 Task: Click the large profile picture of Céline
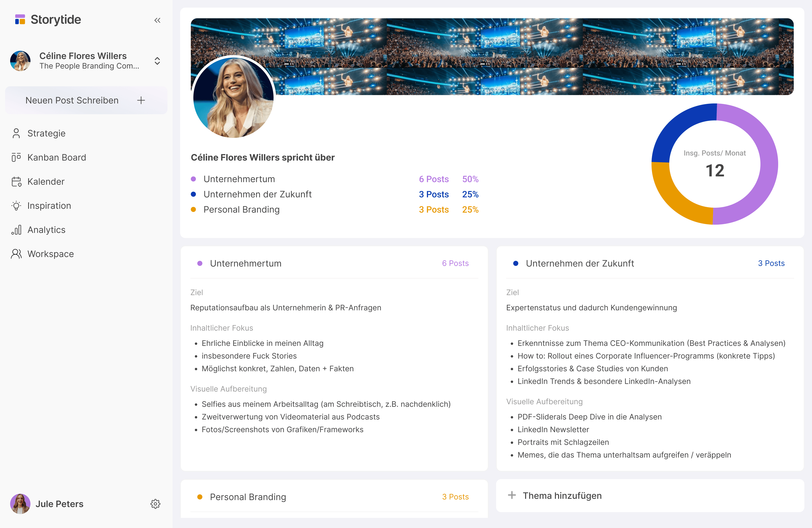click(233, 97)
